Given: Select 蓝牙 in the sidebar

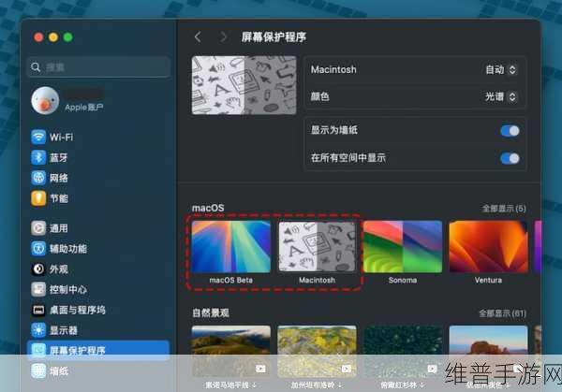Looking at the screenshot, I should (x=59, y=157).
